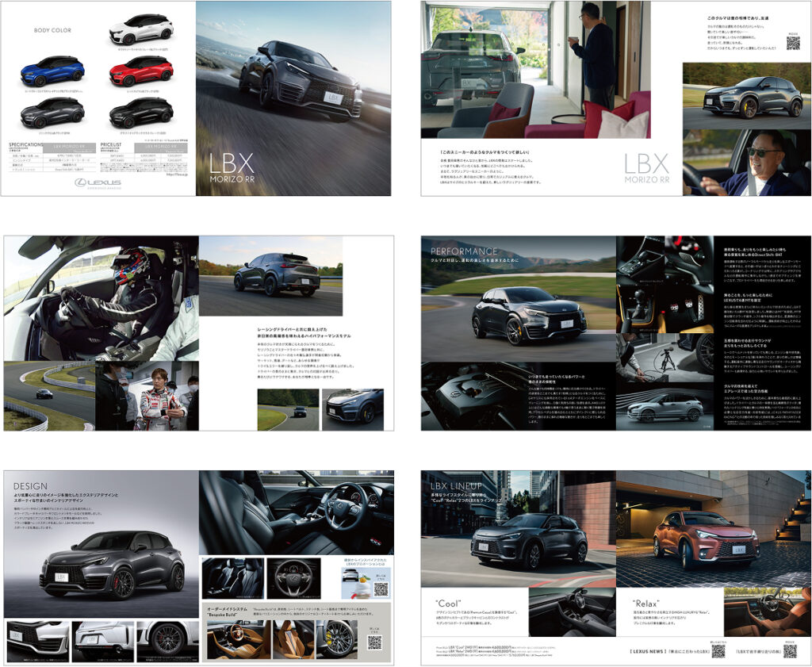Open the yellow caliper wheel thumbnail

point(336,639)
